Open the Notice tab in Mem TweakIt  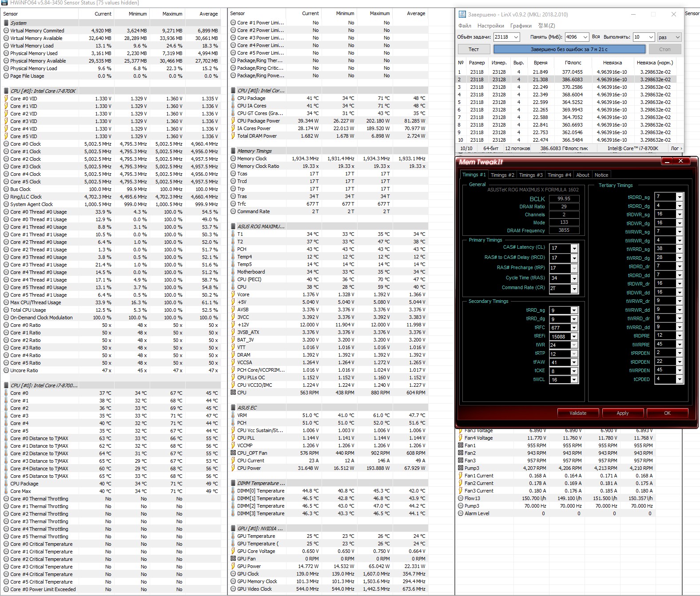tap(601, 175)
